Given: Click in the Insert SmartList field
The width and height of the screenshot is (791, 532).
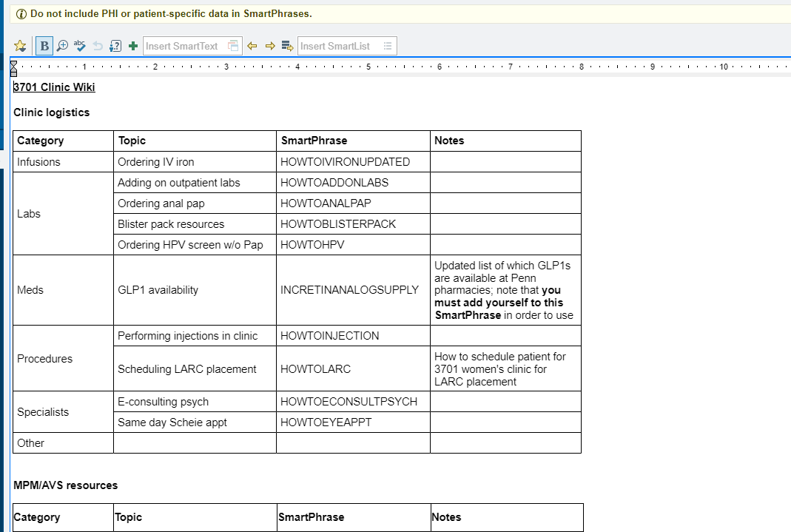Looking at the screenshot, I should [x=340, y=46].
